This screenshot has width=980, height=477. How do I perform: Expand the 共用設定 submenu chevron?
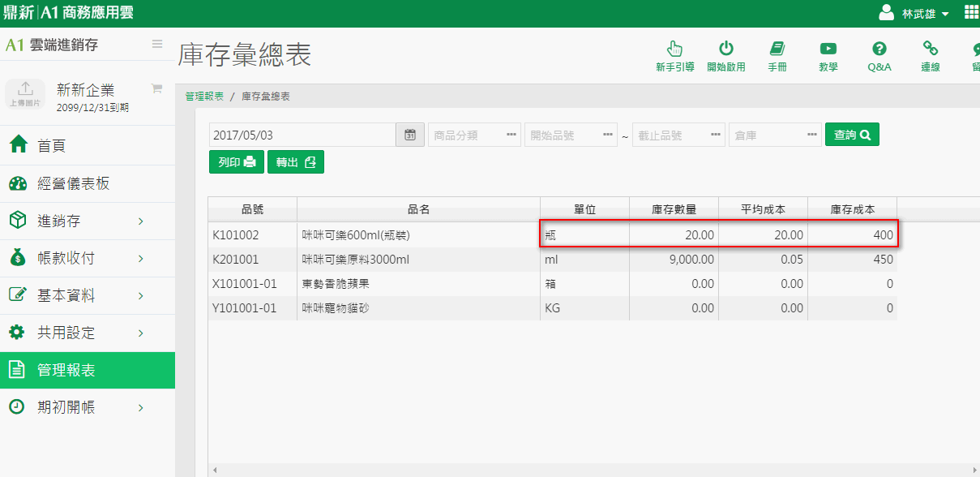point(140,333)
